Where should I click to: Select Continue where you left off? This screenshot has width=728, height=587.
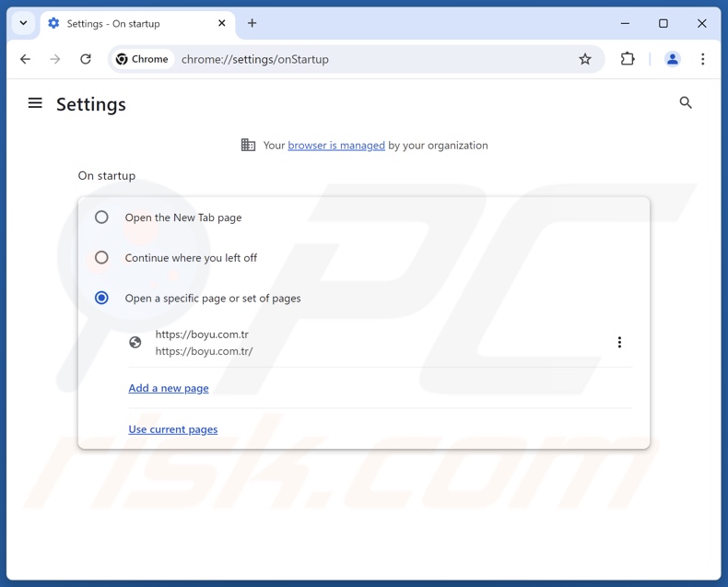[x=101, y=257]
